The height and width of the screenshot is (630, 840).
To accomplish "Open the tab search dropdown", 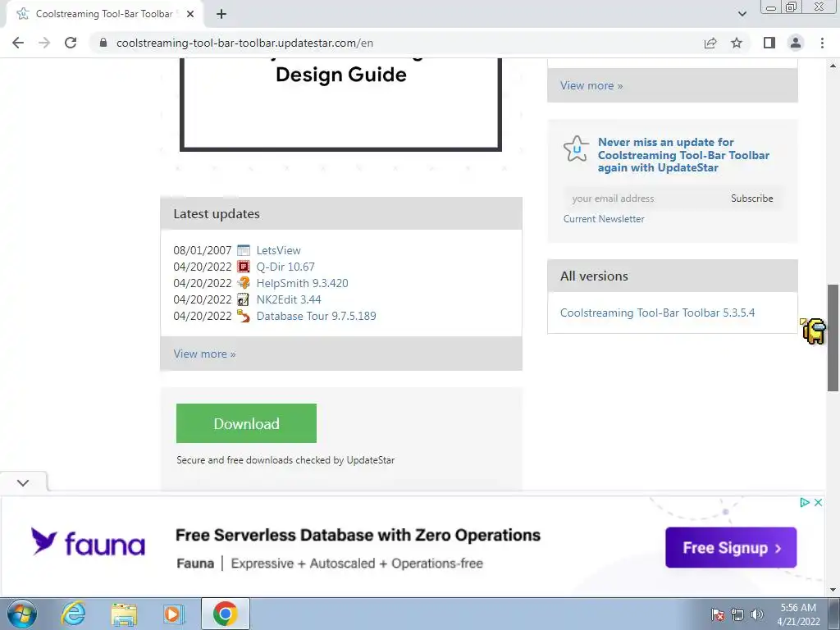I will (x=742, y=14).
